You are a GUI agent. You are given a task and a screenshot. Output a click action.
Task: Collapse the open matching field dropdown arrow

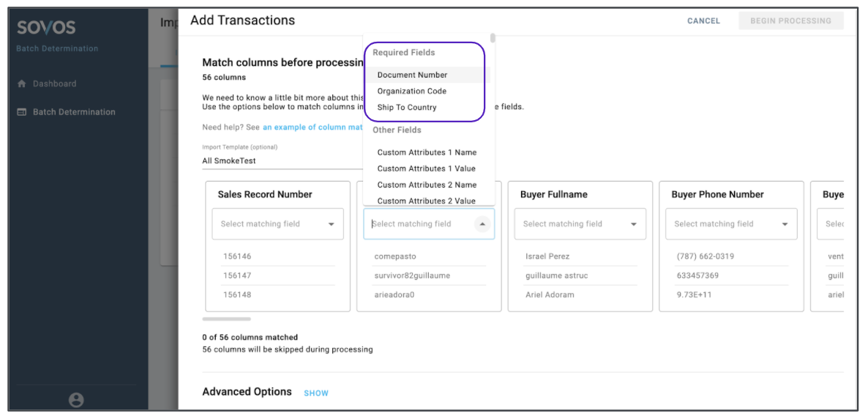[482, 224]
